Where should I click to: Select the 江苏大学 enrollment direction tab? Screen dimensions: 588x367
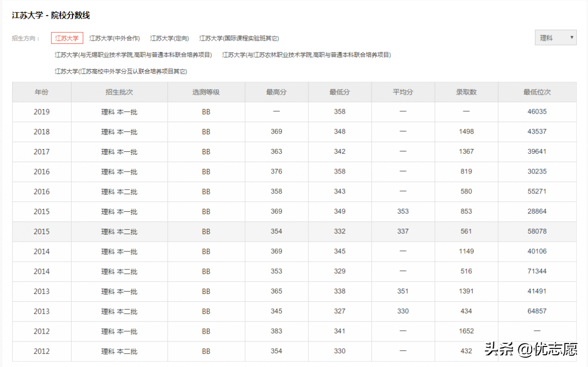click(x=67, y=38)
